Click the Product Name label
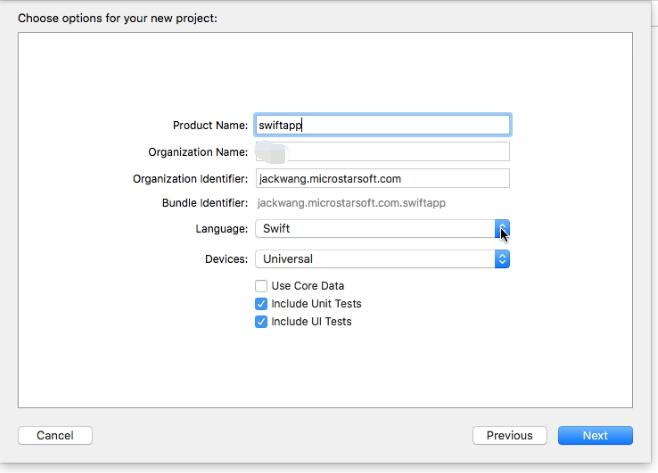This screenshot has height=473, width=658. coord(210,125)
